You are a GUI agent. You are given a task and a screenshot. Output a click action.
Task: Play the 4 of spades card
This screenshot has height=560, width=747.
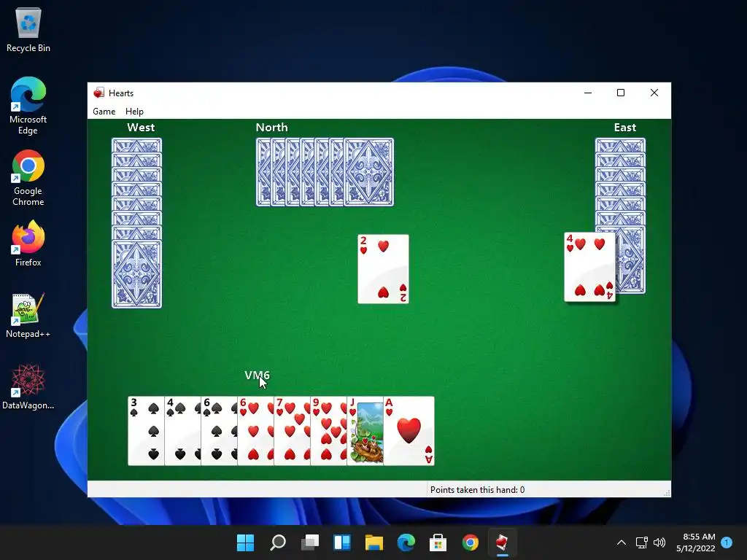182,430
